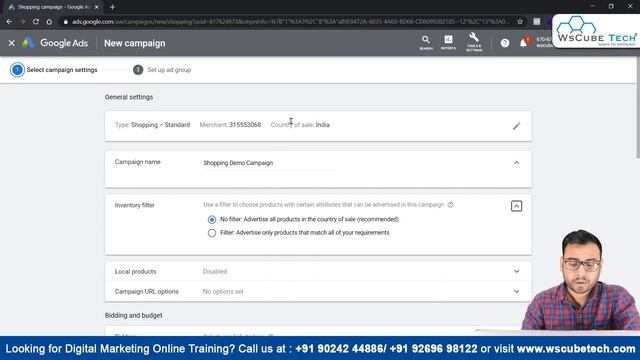Open the Reports icon
Viewport: 640px width, 360px height.
tap(448, 42)
